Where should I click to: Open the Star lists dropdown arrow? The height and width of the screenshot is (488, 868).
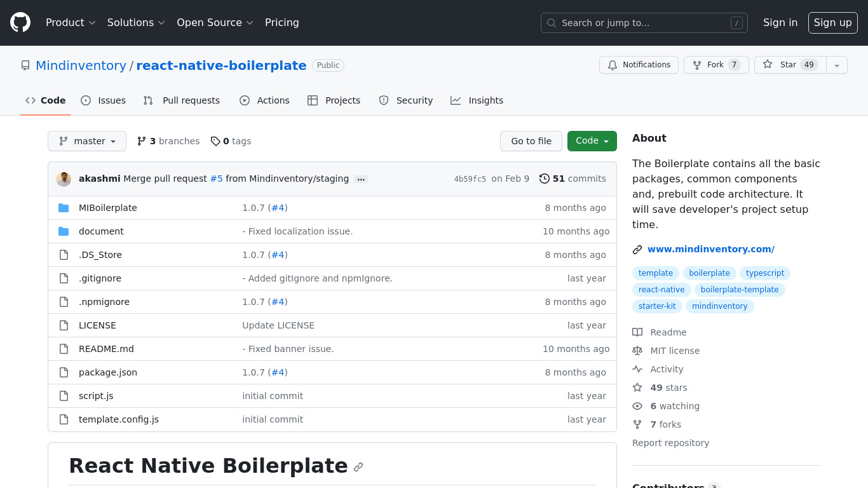[837, 65]
